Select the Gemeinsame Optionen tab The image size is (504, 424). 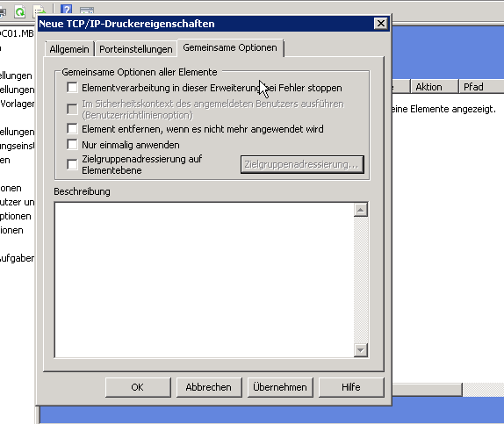click(230, 48)
